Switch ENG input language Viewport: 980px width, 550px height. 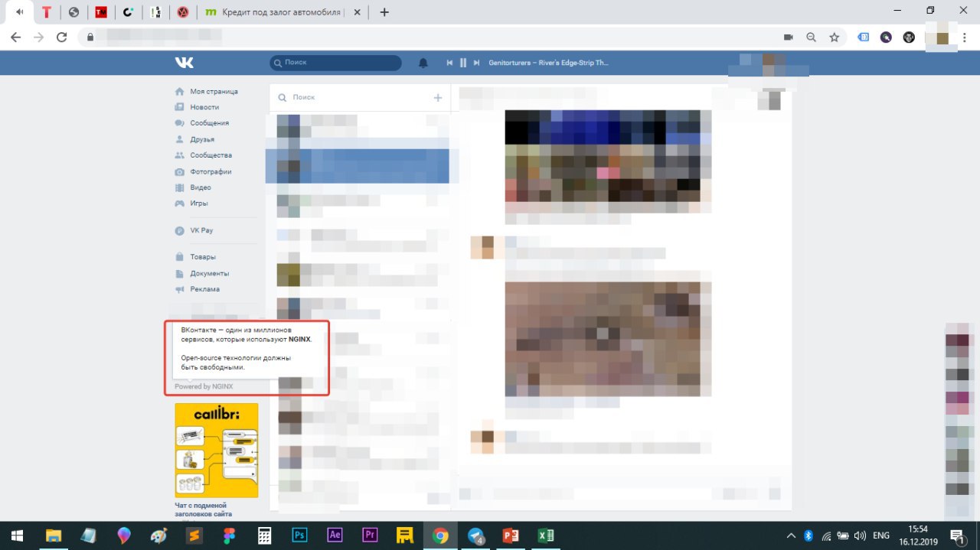881,535
